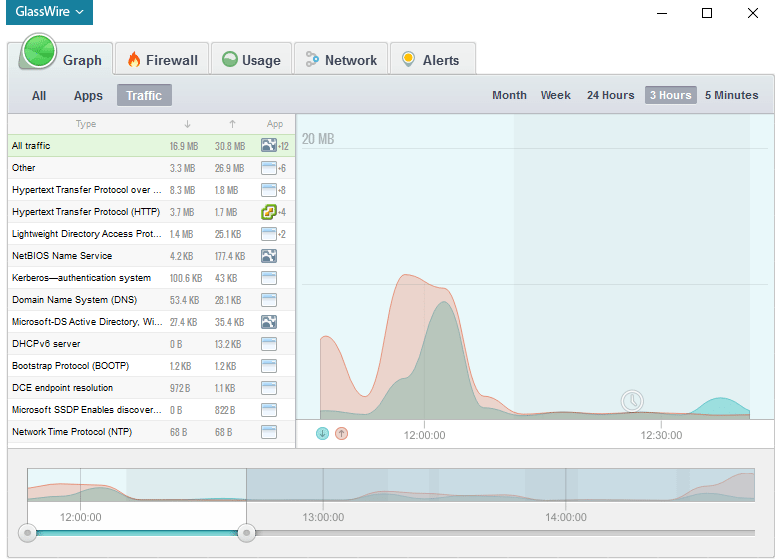The height and width of the screenshot is (559, 775).
Task: Click the left timeline slider handle
Action: (x=28, y=533)
